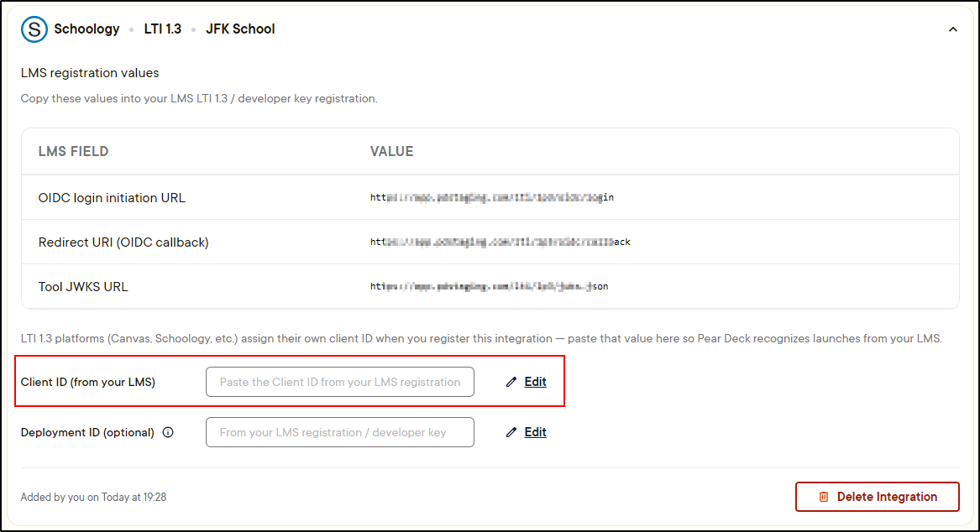Select the Redirect URI callback value
The width and height of the screenshot is (980, 532).
click(500, 242)
